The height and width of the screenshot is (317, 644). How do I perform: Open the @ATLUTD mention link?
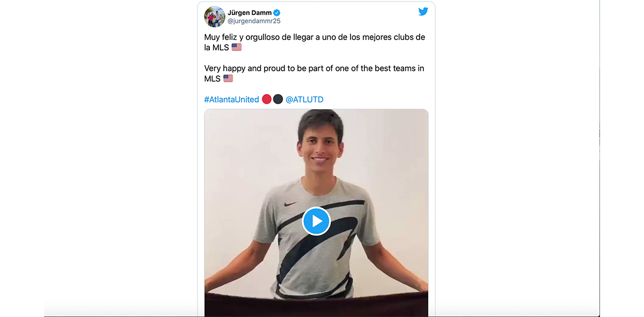tap(304, 99)
